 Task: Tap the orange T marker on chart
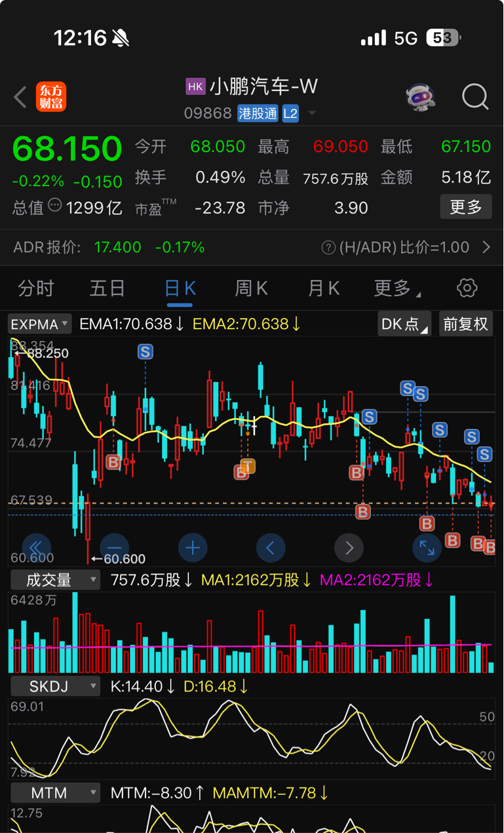(248, 466)
